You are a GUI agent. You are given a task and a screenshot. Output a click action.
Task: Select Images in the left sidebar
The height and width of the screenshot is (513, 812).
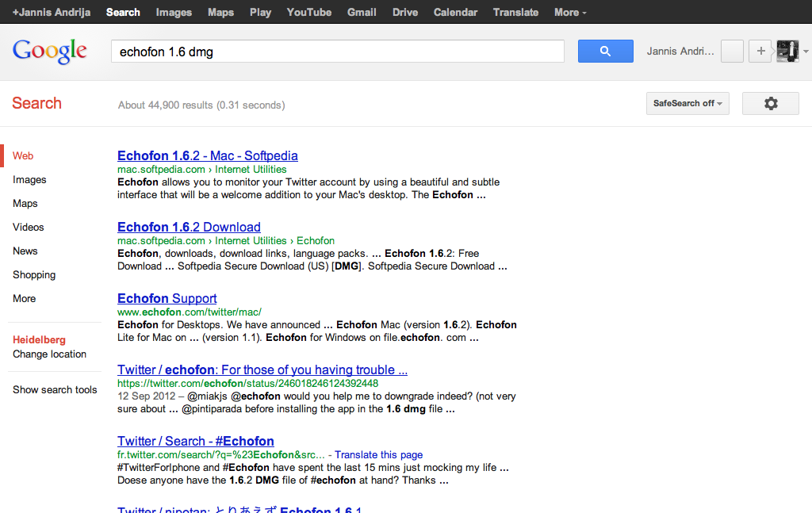[29, 180]
